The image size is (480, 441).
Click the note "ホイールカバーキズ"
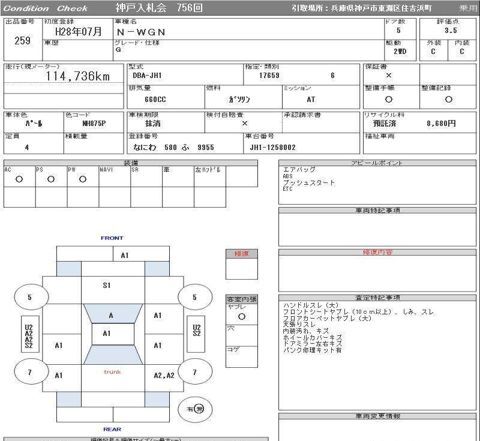(x=313, y=337)
